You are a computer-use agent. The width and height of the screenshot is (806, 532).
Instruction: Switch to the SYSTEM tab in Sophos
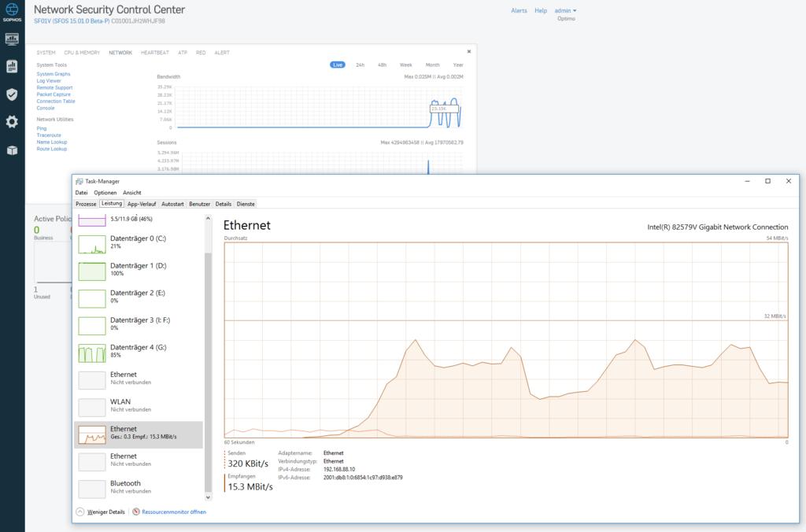pos(46,53)
